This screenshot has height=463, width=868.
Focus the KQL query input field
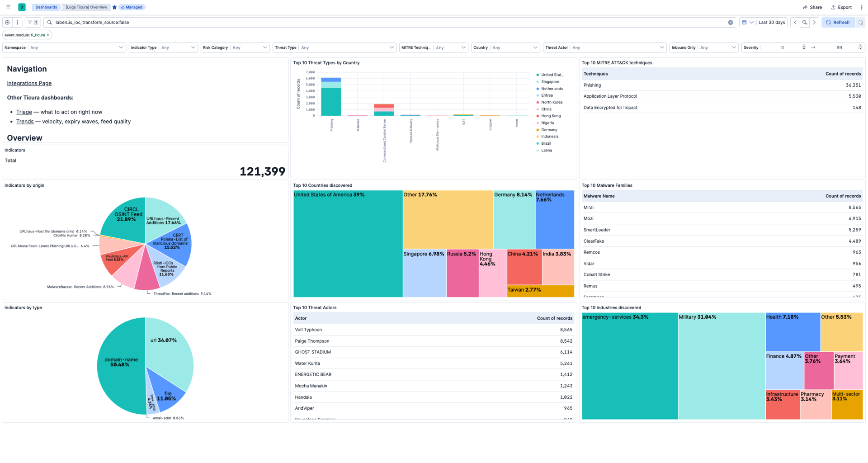(389, 22)
